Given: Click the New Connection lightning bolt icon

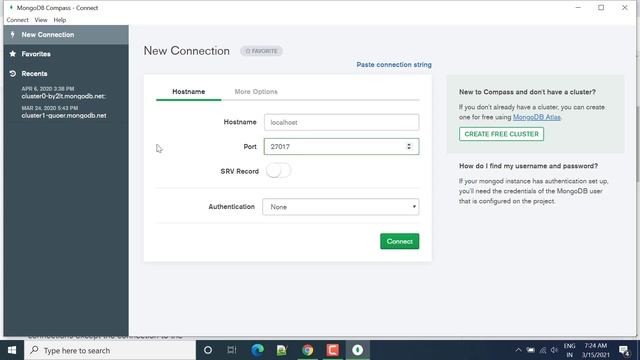Looking at the screenshot, I should pyautogui.click(x=13, y=35).
